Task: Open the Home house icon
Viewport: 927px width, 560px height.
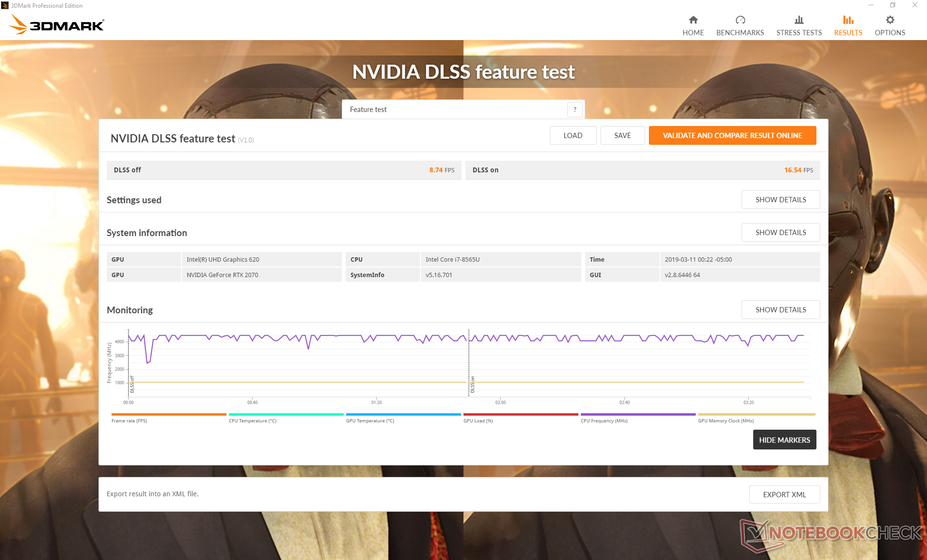Action: (693, 20)
